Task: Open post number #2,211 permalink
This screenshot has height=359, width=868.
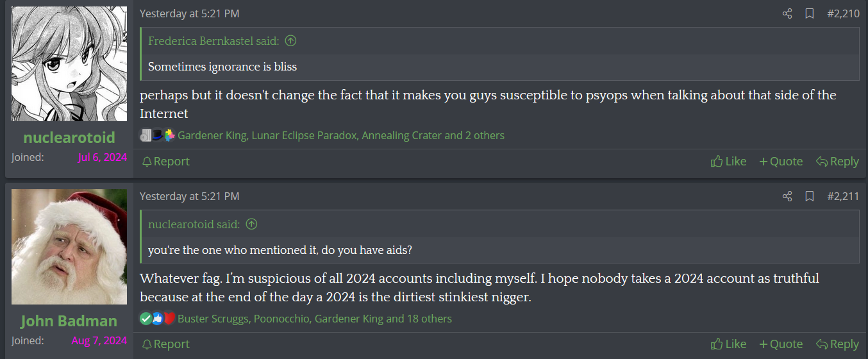Action: 843,196
